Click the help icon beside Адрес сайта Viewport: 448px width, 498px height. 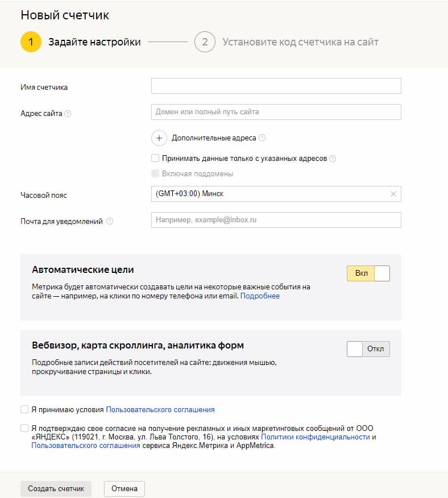coord(68,114)
